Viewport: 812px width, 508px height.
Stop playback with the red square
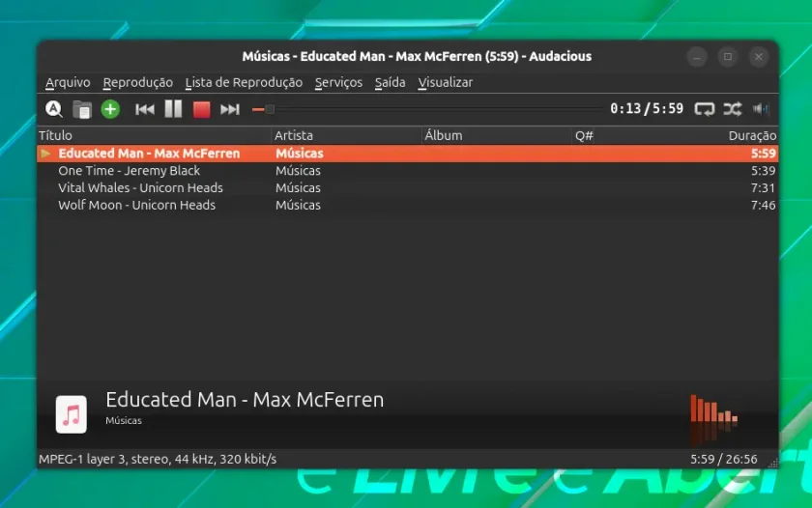coord(201,109)
